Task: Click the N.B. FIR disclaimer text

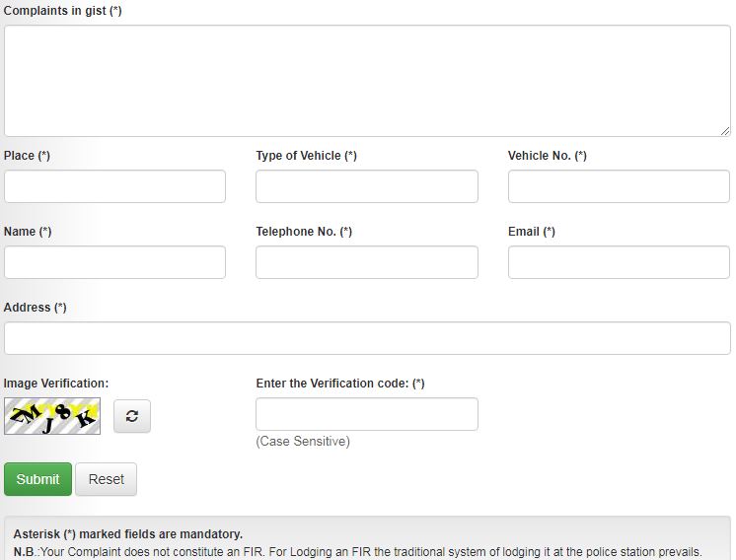Action: pyautogui.click(x=358, y=552)
